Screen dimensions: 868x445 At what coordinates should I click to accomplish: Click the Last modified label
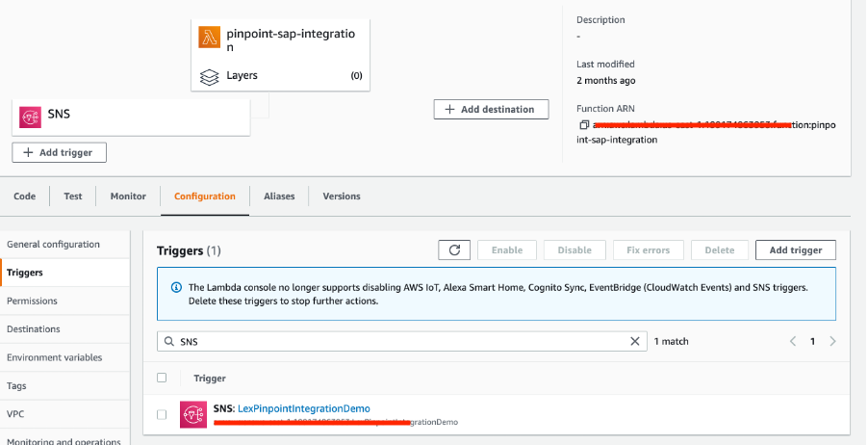(x=605, y=65)
